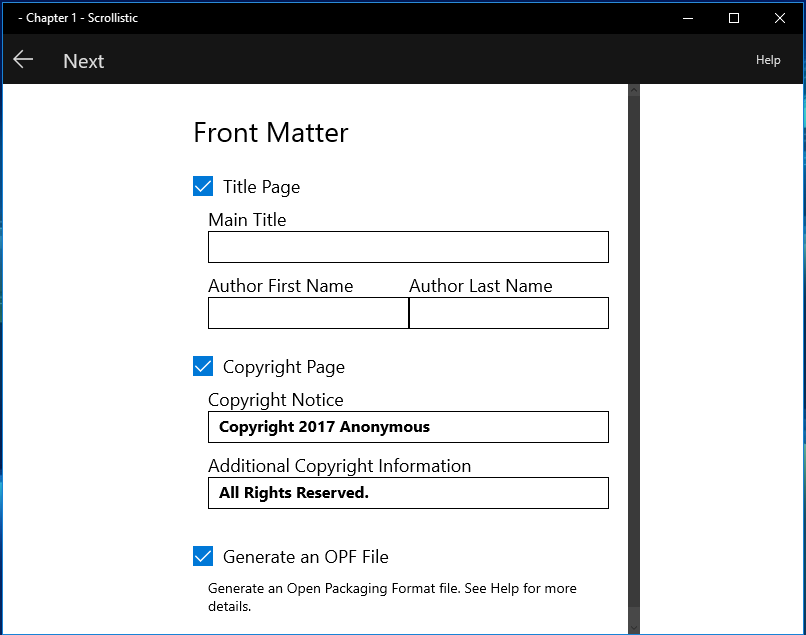Maximize the Scrollistic window
Screen dimensions: 806x635
(x=734, y=18)
